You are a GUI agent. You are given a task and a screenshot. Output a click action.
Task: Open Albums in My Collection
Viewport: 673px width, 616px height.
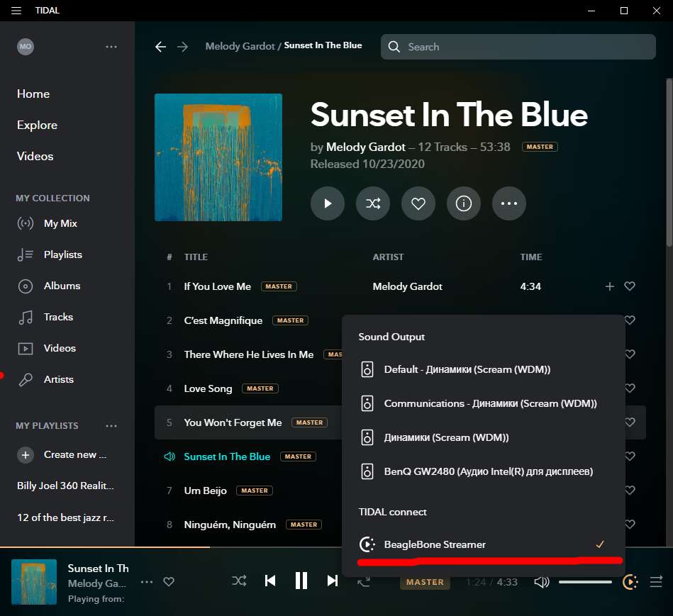pyautogui.click(x=48, y=286)
